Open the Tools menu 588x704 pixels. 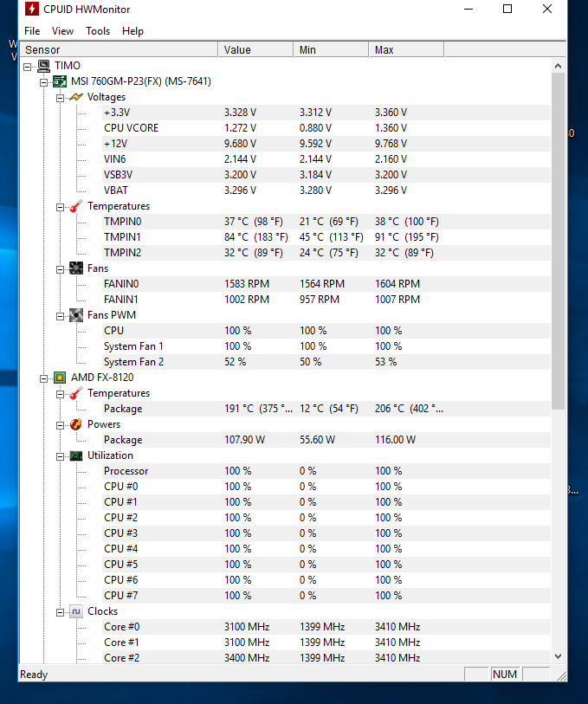click(98, 31)
